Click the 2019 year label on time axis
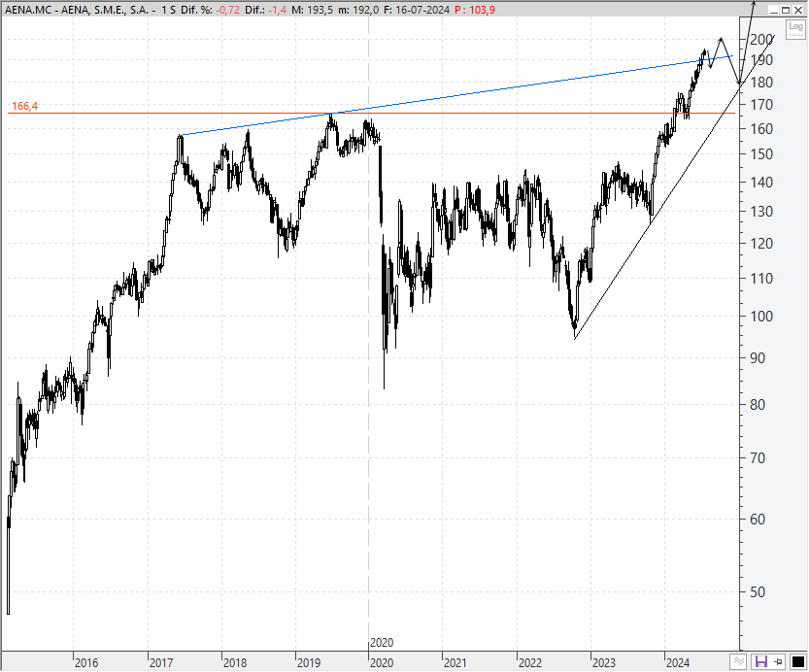This screenshot has width=809, height=672. tap(309, 662)
